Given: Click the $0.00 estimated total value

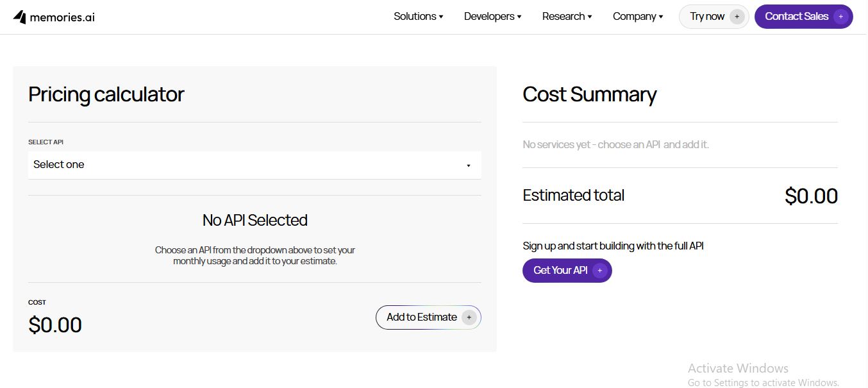Looking at the screenshot, I should coord(811,196).
